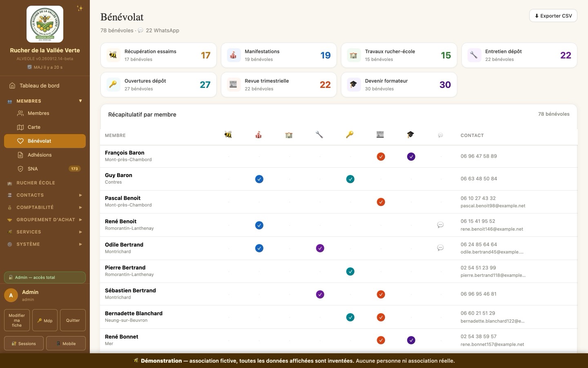Screen dimensions: 588x368
Task: Toggle Guy Baron's teal Ouvertures dépôt check
Action: coord(350,179)
